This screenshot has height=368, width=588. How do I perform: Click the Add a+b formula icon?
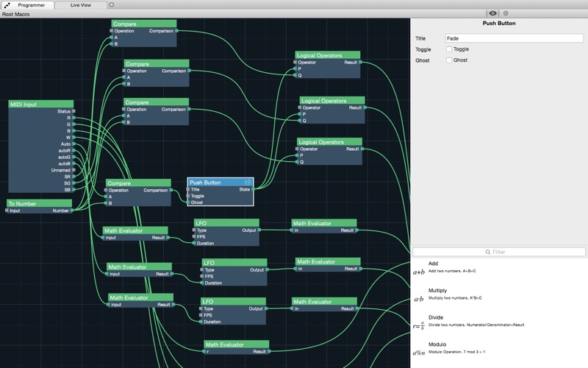pyautogui.click(x=419, y=271)
